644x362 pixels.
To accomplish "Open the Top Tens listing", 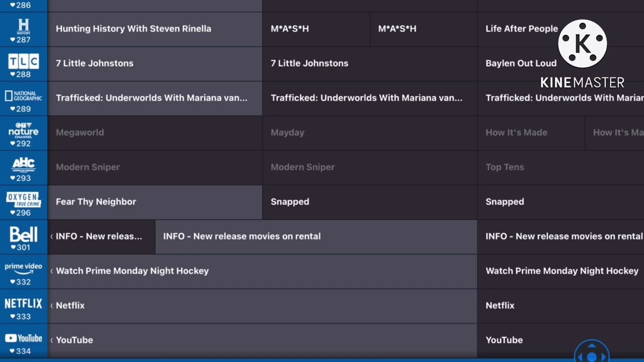I will point(561,167).
